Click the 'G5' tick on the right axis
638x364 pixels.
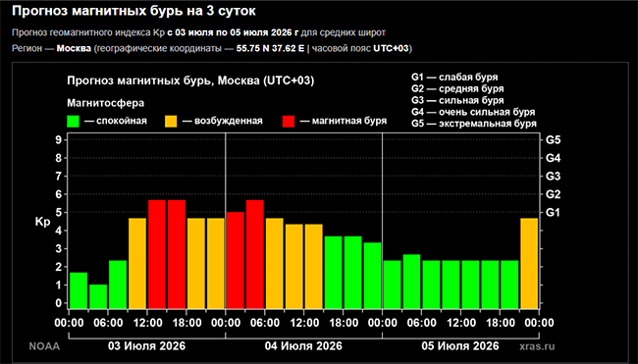(553, 140)
